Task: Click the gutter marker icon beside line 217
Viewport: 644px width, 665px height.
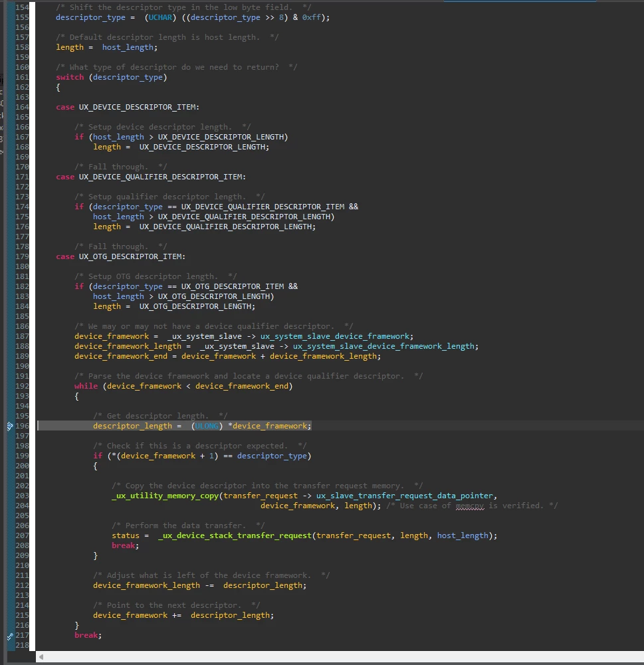Action: tap(10, 636)
